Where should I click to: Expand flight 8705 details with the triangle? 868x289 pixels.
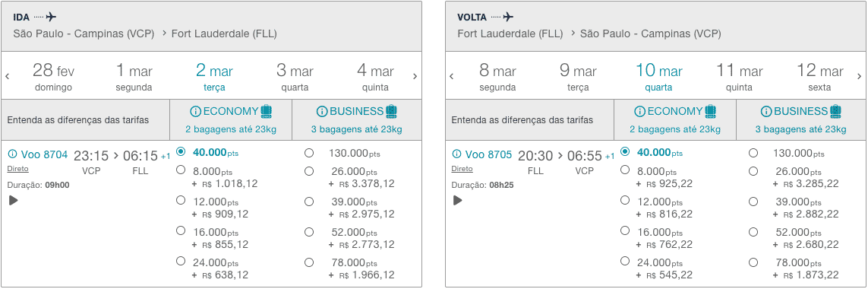458,200
